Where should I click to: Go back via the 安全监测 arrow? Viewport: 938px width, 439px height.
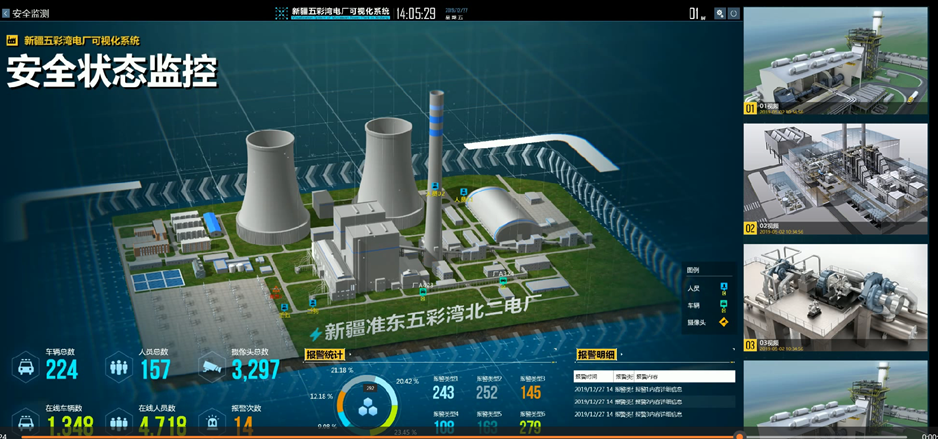tap(6, 13)
